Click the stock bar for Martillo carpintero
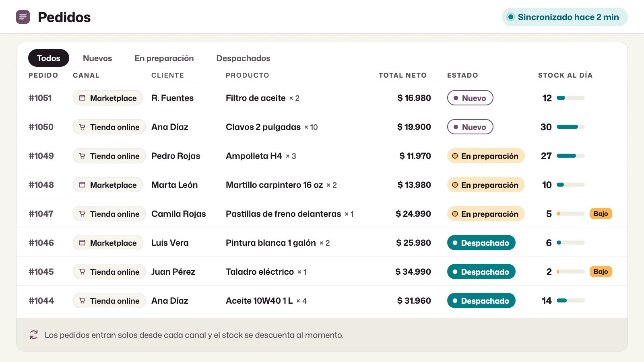This screenshot has width=644, height=362. [571, 185]
